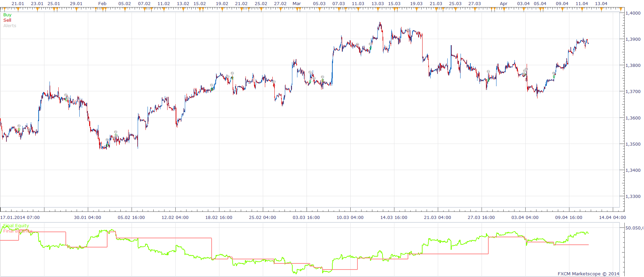Click the 10.03 04:00 timestamp label
The height and width of the screenshot is (277, 644).
tap(350, 218)
